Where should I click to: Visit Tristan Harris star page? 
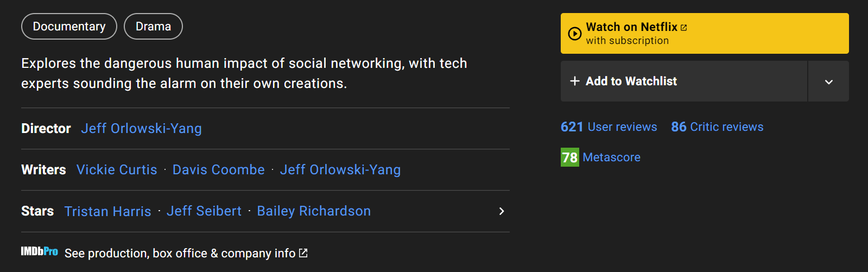pos(107,211)
